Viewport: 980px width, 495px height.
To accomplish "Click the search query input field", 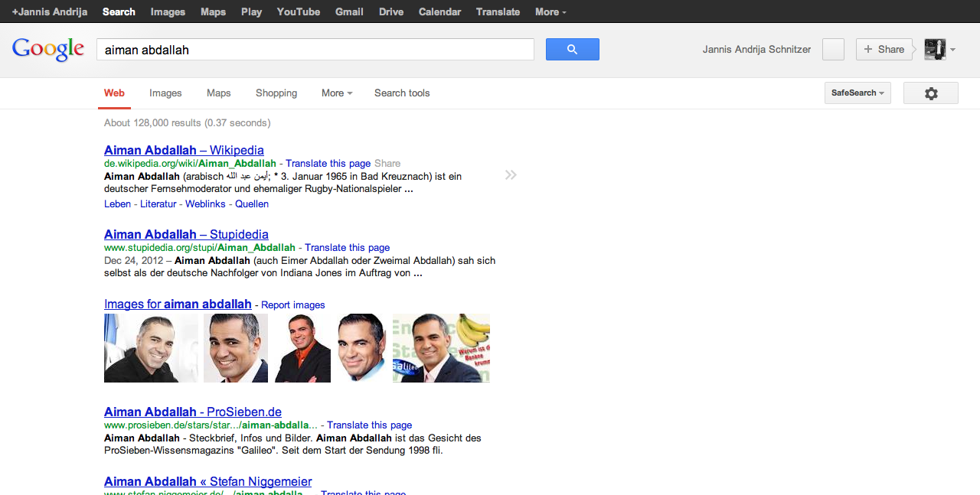I will click(315, 50).
